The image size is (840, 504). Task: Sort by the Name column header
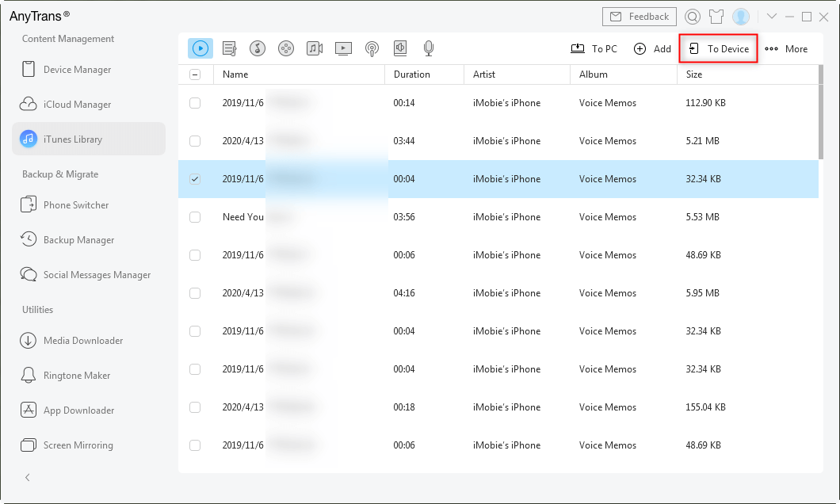(x=299, y=74)
